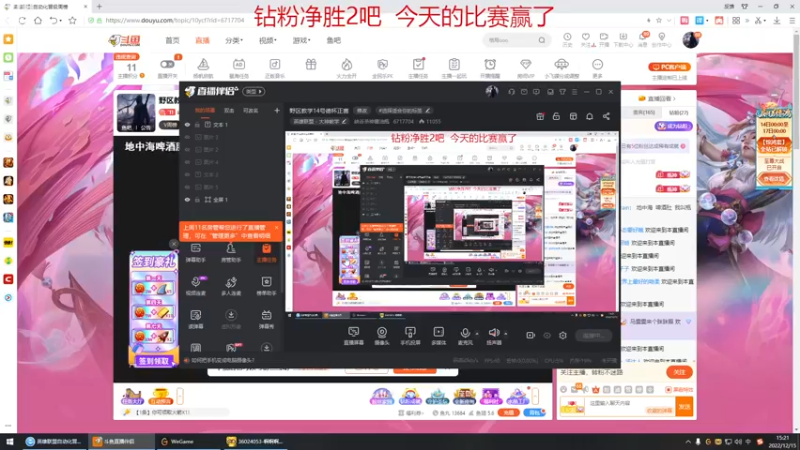The width and height of the screenshot is (800, 450).
Task: Click the share icon in companion header
Action: (606, 116)
